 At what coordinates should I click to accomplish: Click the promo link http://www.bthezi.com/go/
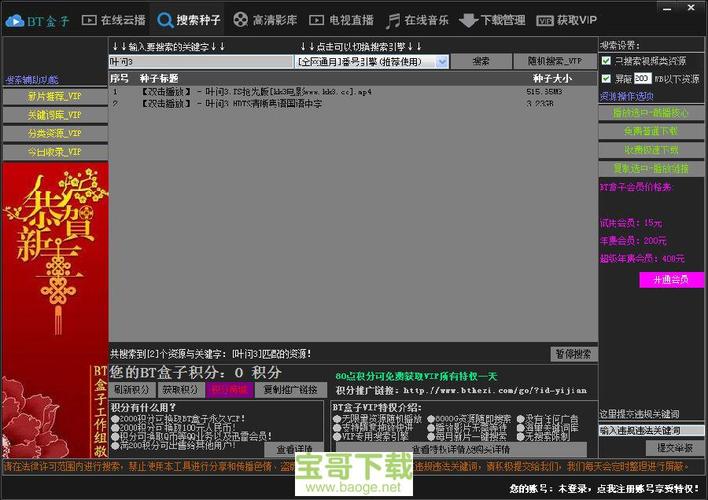point(494,391)
